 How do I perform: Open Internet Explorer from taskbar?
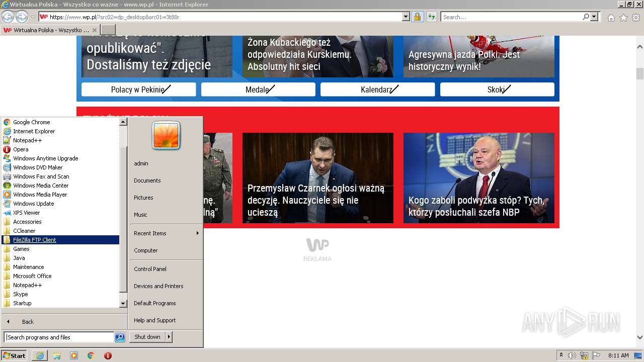pos(40,355)
